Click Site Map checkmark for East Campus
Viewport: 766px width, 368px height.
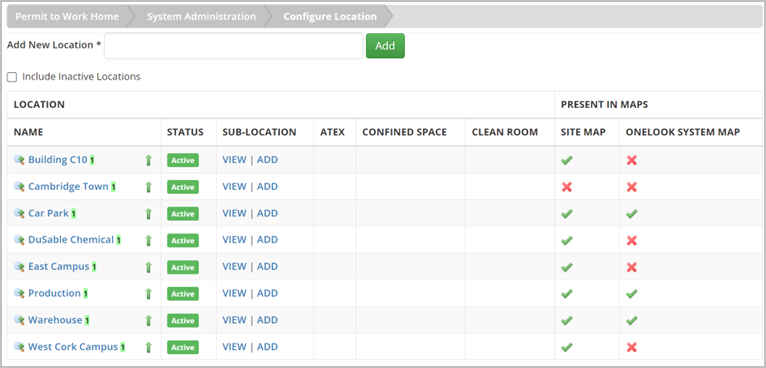point(567,267)
